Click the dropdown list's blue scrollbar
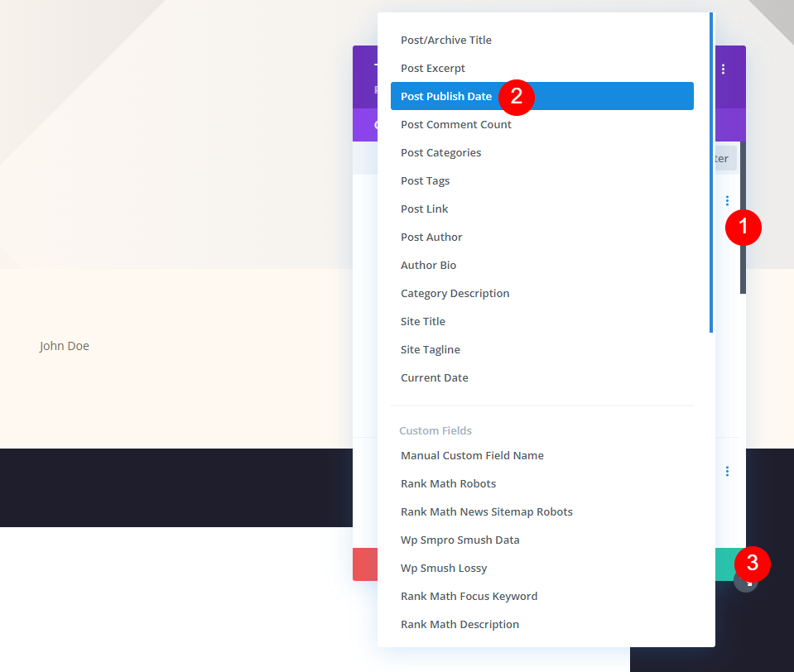 click(711, 173)
